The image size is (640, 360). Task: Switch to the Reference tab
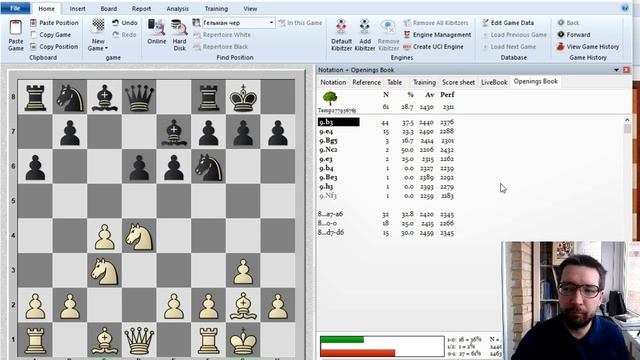[x=366, y=82]
